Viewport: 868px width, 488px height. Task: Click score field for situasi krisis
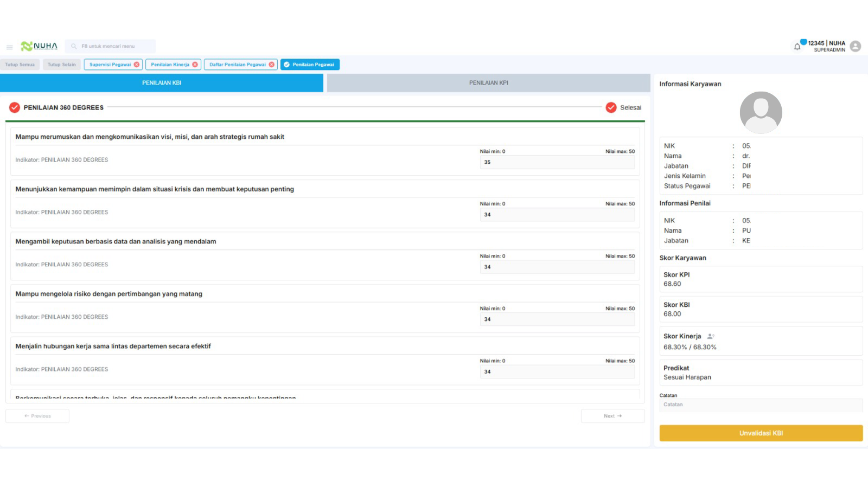tap(557, 215)
